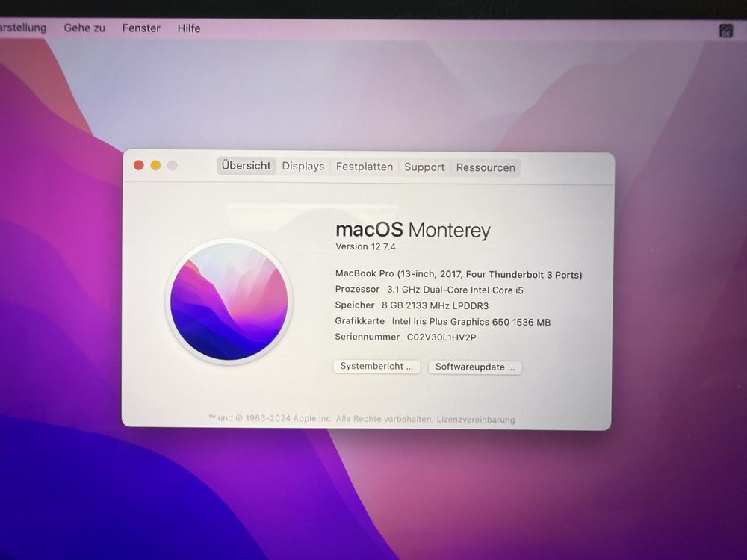
Task: Click the square status icon in menu bar
Action: 725,31
